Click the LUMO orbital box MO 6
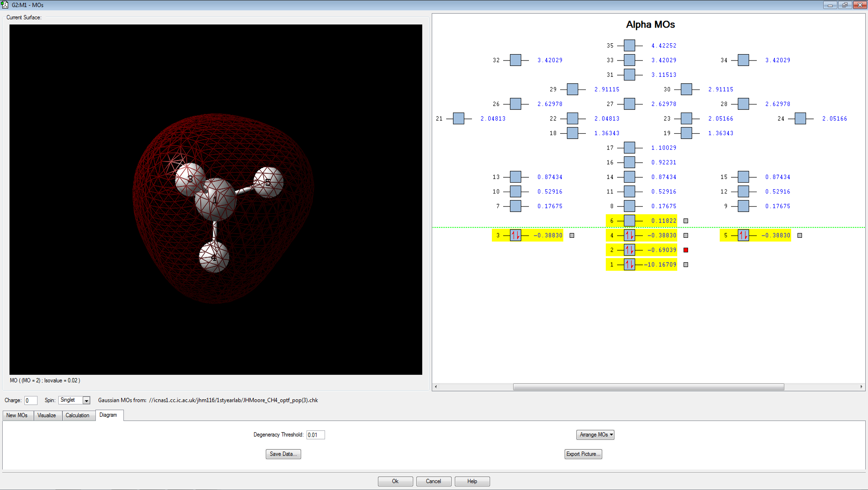The image size is (868, 490). [x=629, y=221]
